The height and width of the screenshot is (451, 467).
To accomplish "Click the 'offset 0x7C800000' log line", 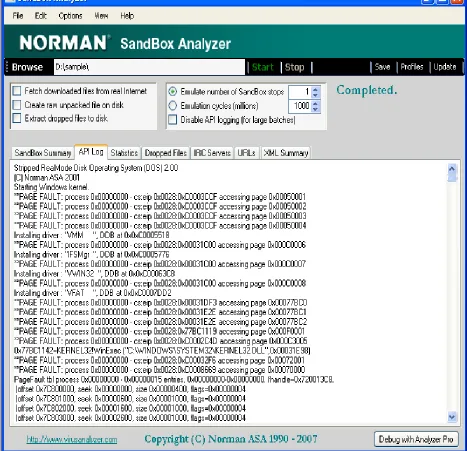I will pos(130,389).
